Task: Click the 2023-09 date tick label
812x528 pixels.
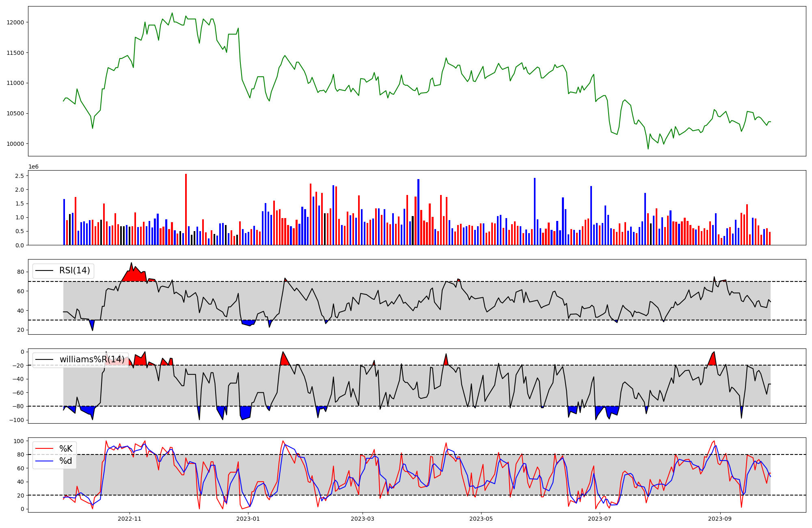Action: (720, 519)
